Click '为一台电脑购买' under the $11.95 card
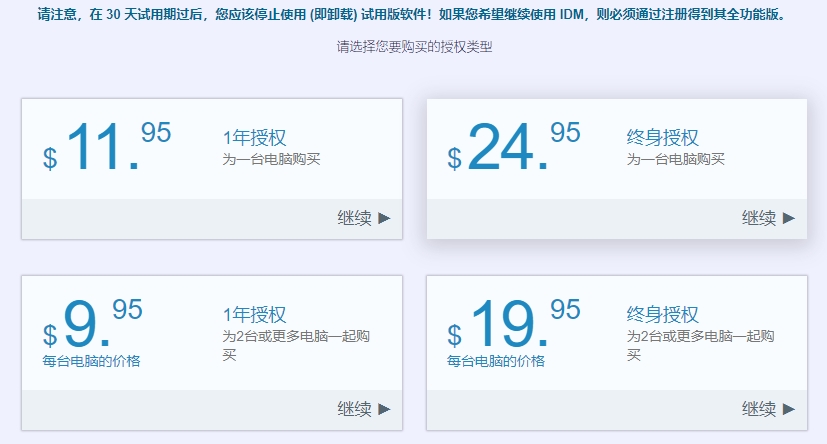Viewport: 827px width, 444px height. pos(271,159)
